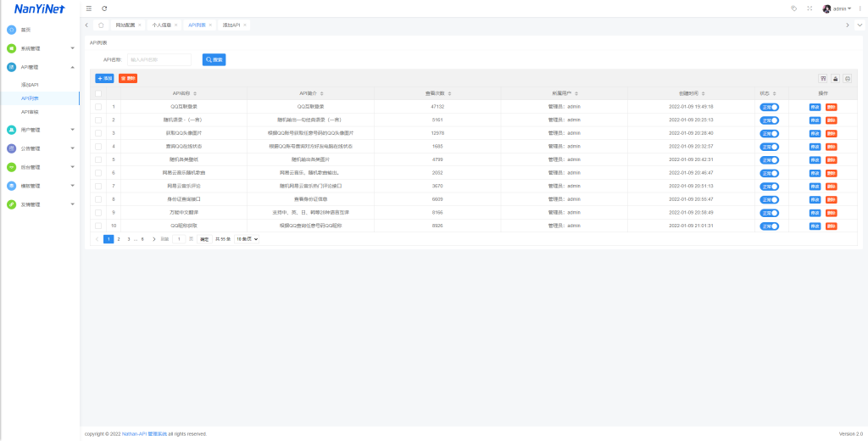The image size is (868, 441).
Task: Switch to the 个人信息 tab
Action: tap(161, 25)
